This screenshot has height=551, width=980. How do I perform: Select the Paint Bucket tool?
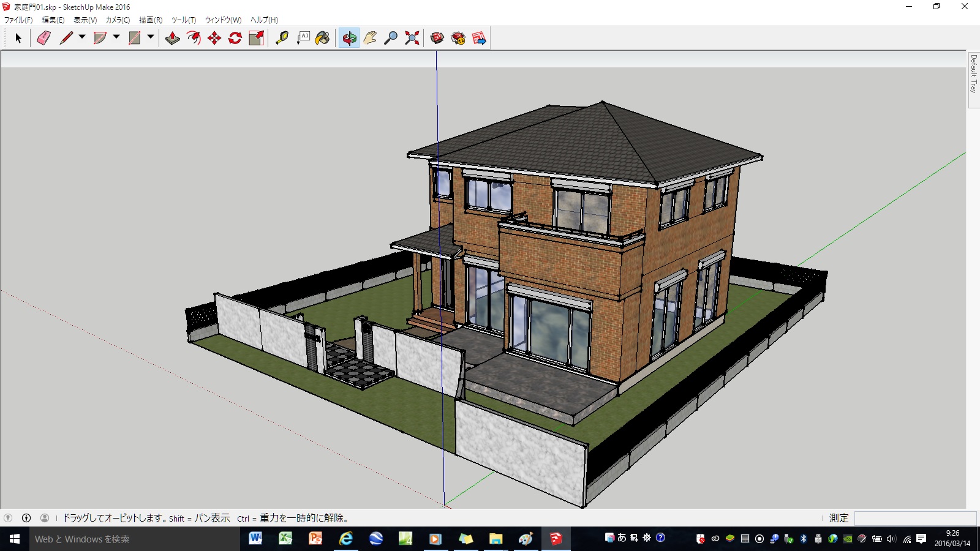(323, 38)
